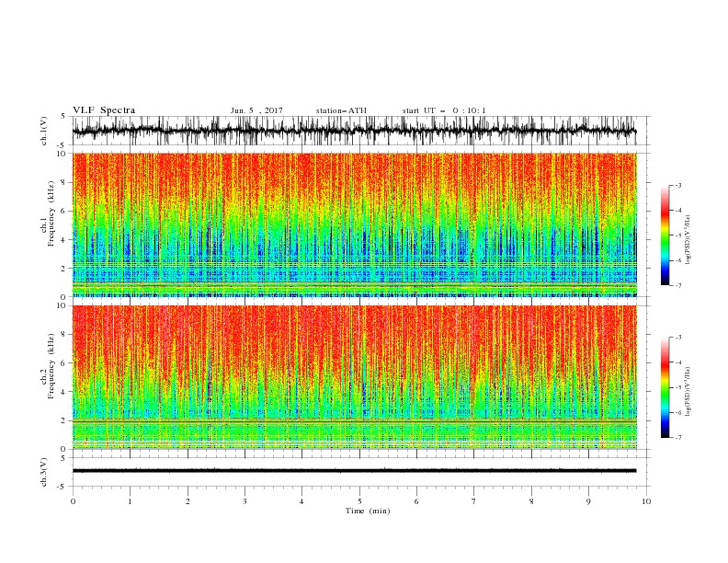728x563 pixels.
Task: Click the 'ch.1(V)' waveform axis label
Action: [x=44, y=131]
